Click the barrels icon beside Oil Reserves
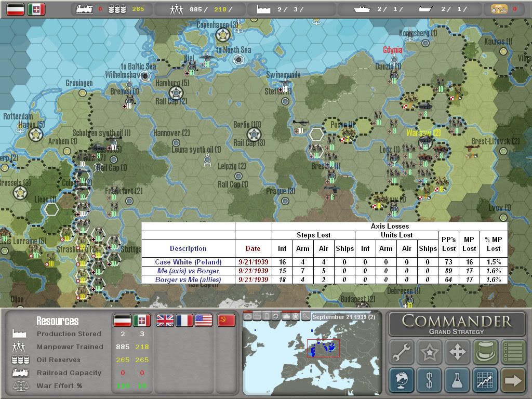Screen dimensions: 532x399 click(20, 360)
